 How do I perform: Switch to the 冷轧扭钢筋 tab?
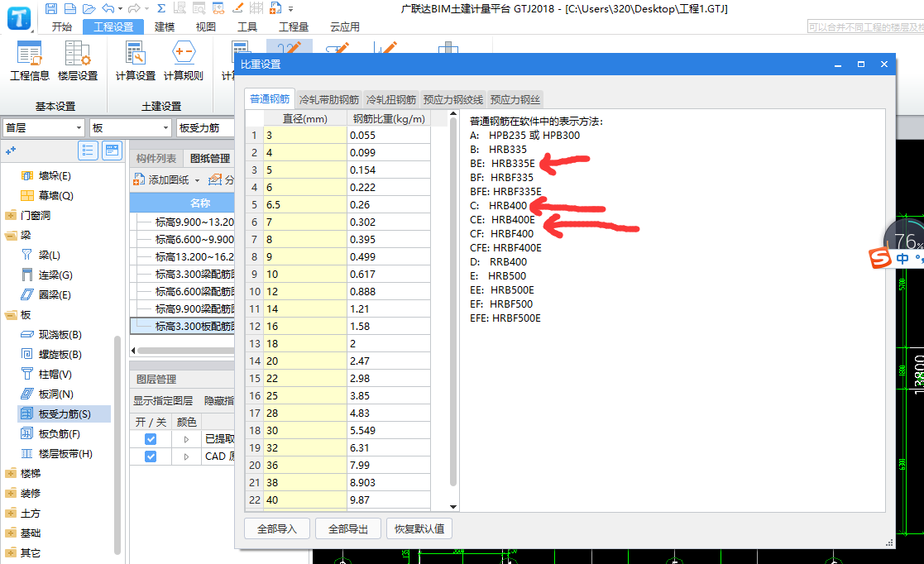point(390,99)
